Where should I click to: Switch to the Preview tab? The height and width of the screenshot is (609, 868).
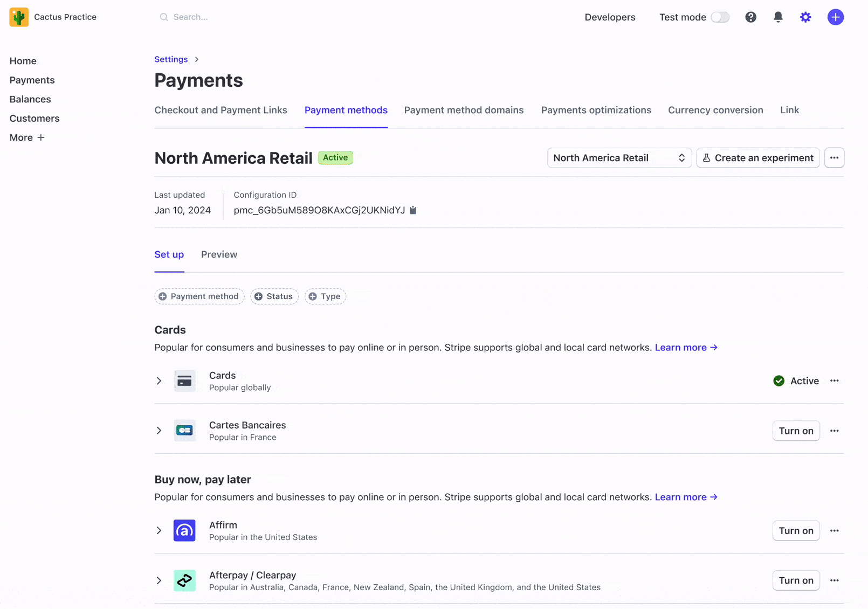219,254
